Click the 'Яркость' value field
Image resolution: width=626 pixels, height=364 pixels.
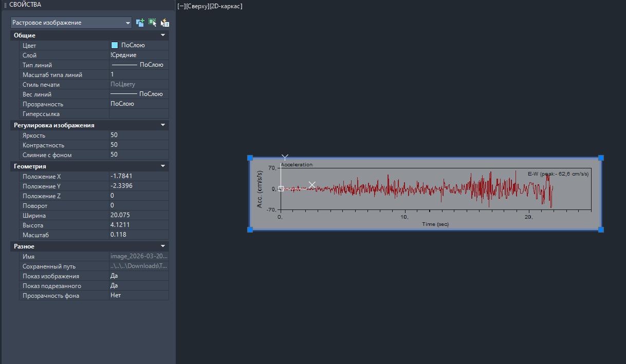pyautogui.click(x=139, y=135)
